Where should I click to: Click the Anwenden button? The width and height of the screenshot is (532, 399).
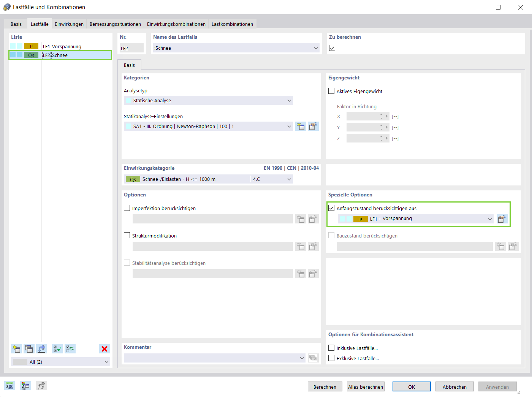click(x=497, y=387)
